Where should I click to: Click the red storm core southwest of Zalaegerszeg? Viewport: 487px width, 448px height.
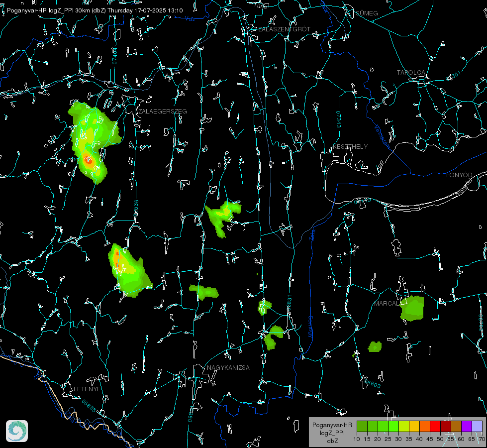89,160
